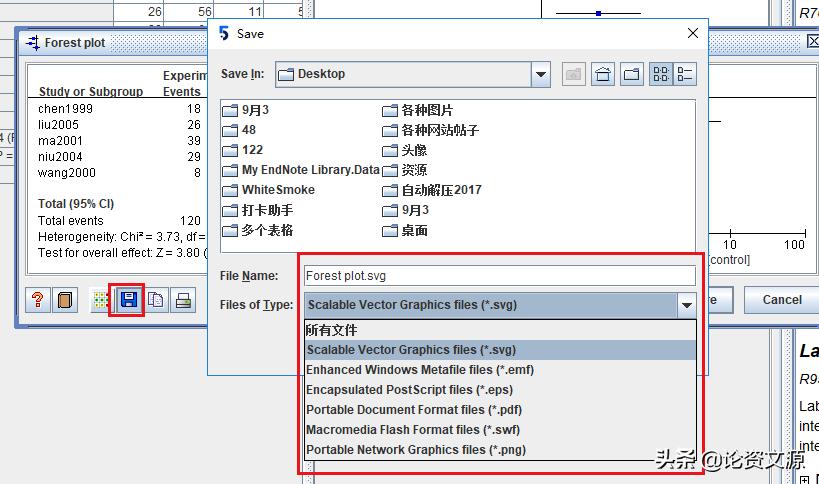Choose Scalable Vector Graphics (*.svg) option in list
The width and height of the screenshot is (819, 484).
click(500, 350)
